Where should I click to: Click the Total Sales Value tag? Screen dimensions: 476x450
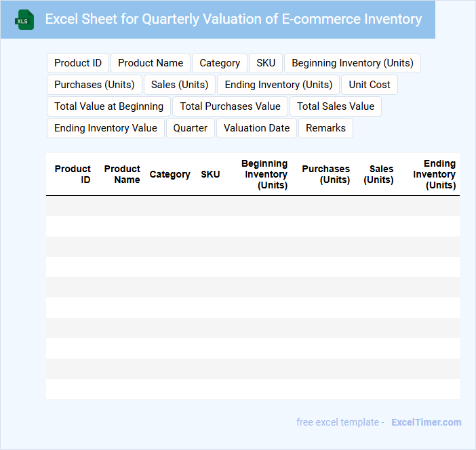(336, 106)
